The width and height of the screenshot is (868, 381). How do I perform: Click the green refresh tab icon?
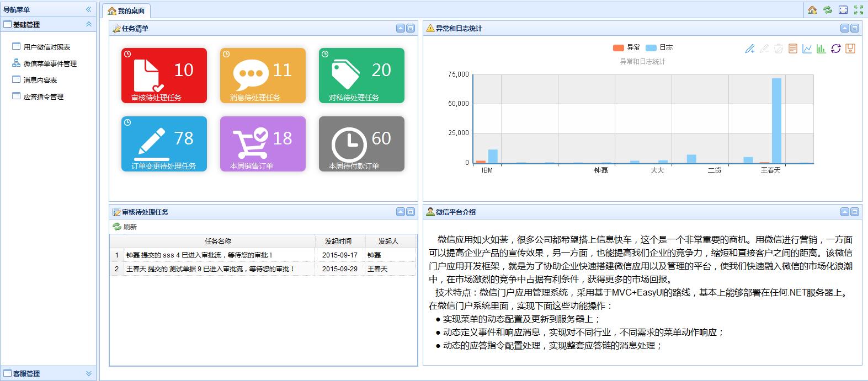pos(828,10)
